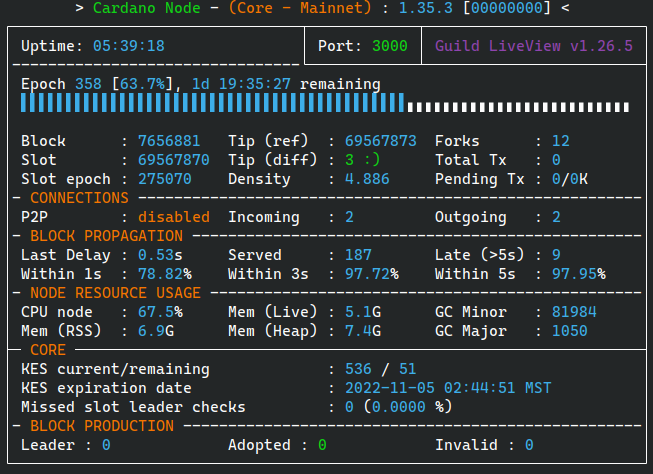Click the Within 5s value 97.95%
The width and height of the screenshot is (653, 474).
[x=578, y=274]
